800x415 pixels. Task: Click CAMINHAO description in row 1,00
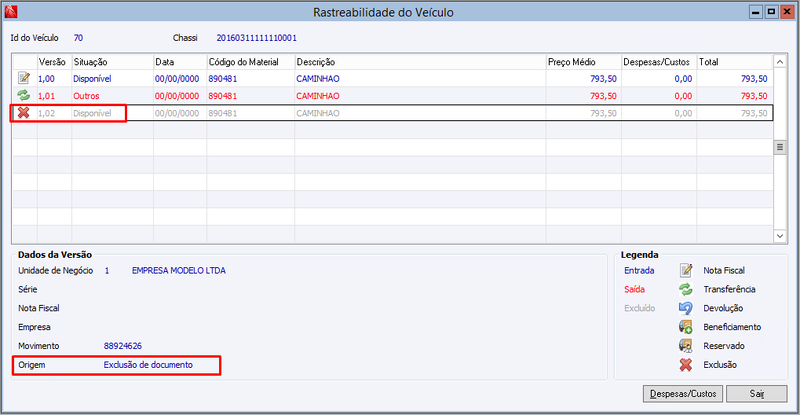(x=318, y=79)
